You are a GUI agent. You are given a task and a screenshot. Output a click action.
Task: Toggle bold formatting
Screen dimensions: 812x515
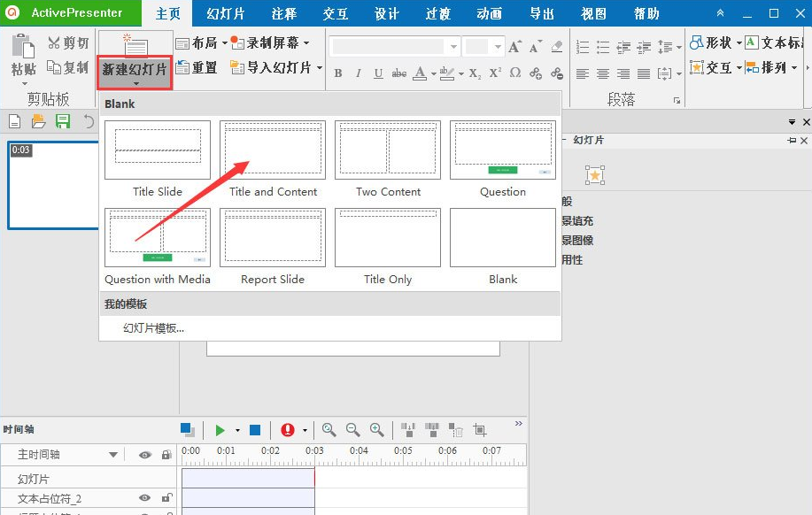(339, 74)
